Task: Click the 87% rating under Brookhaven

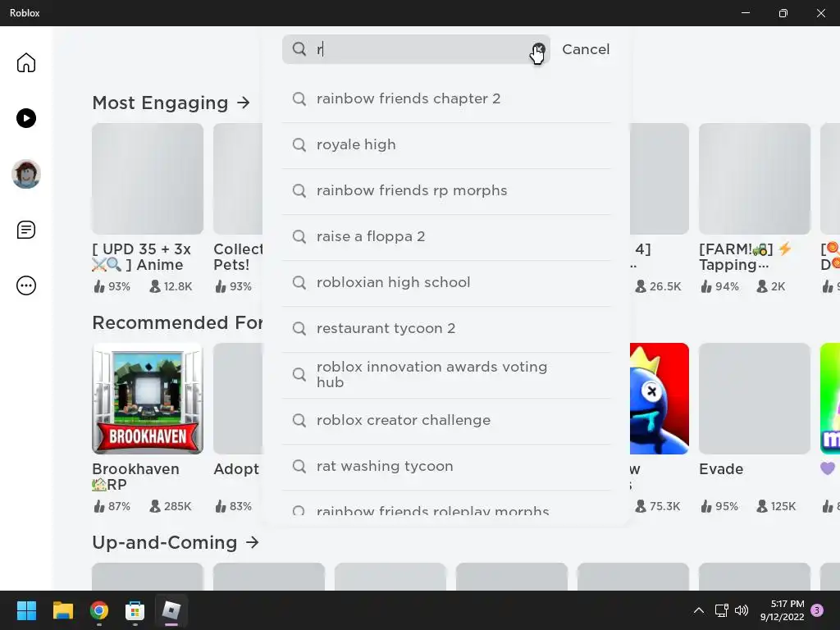Action: 112,506
